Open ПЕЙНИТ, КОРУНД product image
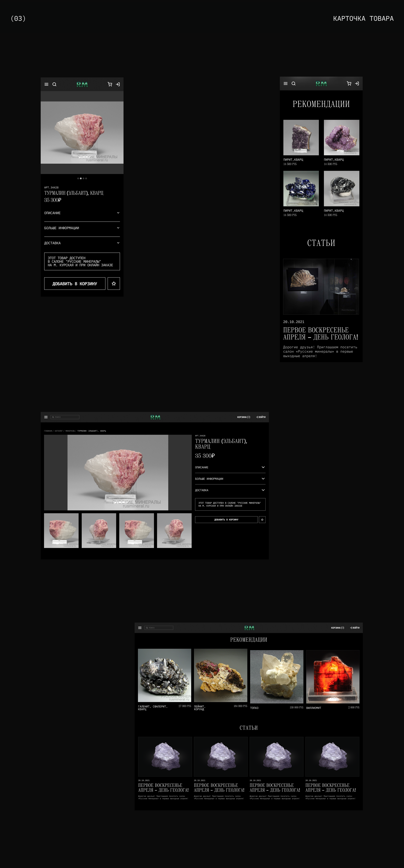The height and width of the screenshot is (868, 404). pyautogui.click(x=220, y=675)
